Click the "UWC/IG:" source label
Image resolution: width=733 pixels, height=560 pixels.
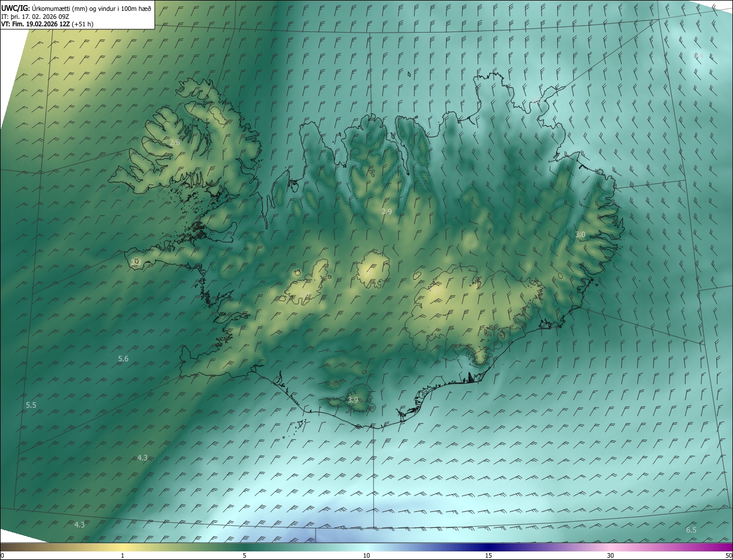[15, 9]
